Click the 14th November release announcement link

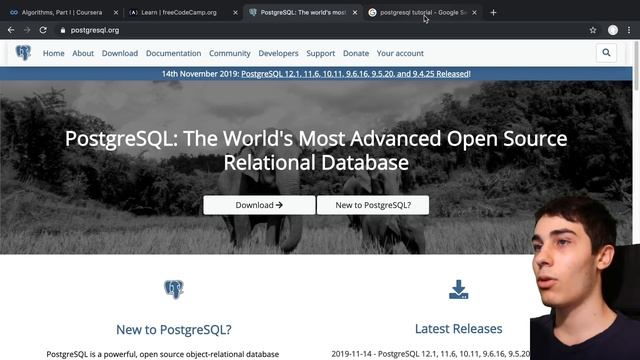pos(356,74)
